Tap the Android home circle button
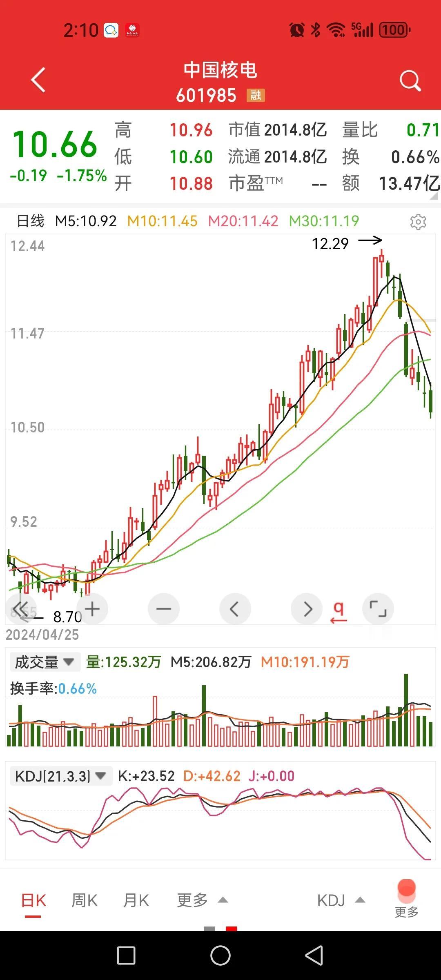This screenshot has height=980, width=441. click(220, 955)
